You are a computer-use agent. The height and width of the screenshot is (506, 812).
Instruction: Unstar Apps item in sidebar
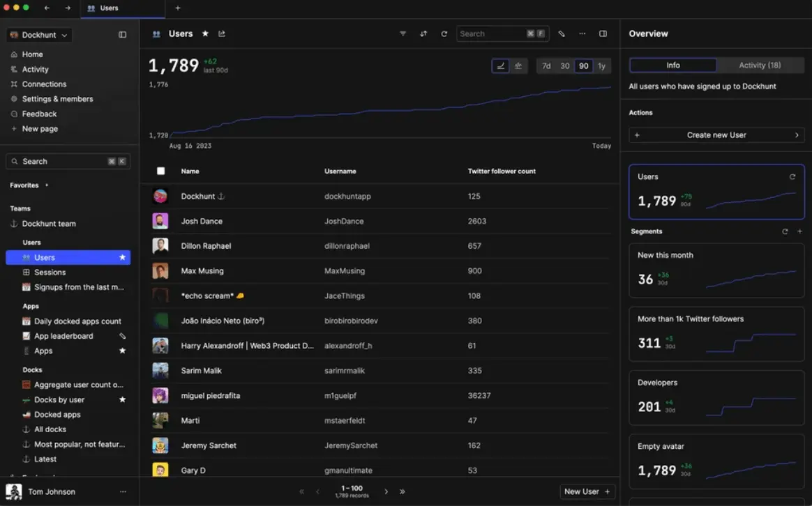(122, 351)
